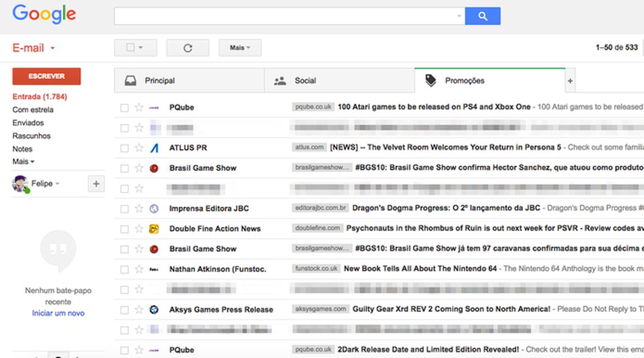The image size is (644, 358).
Task: Open the Notes label link
Action: [x=22, y=149]
